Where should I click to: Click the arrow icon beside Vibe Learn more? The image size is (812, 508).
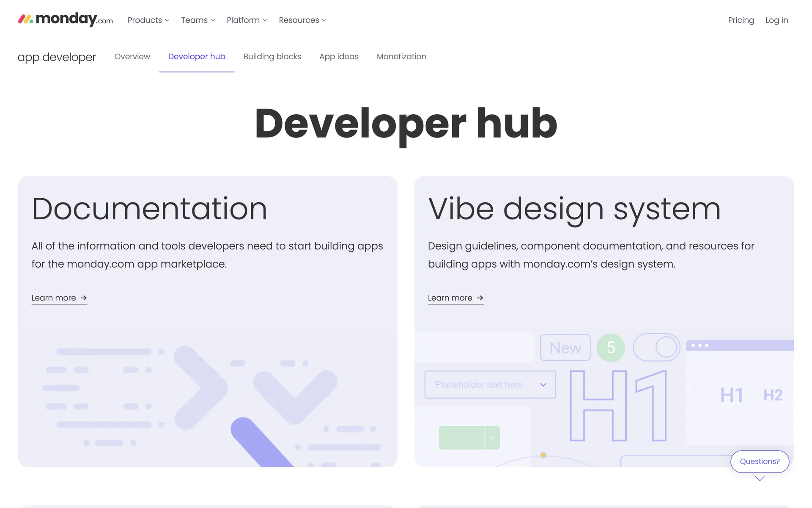point(480,298)
